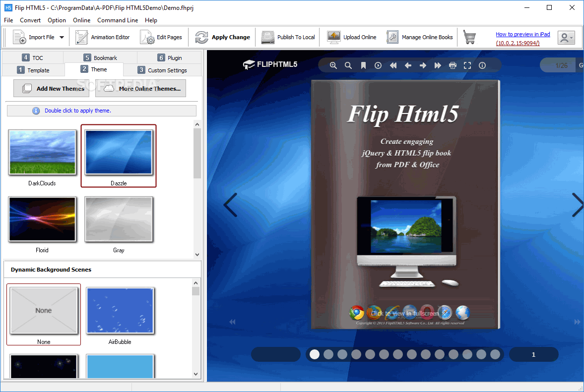Open the Option menu

[x=57, y=20]
